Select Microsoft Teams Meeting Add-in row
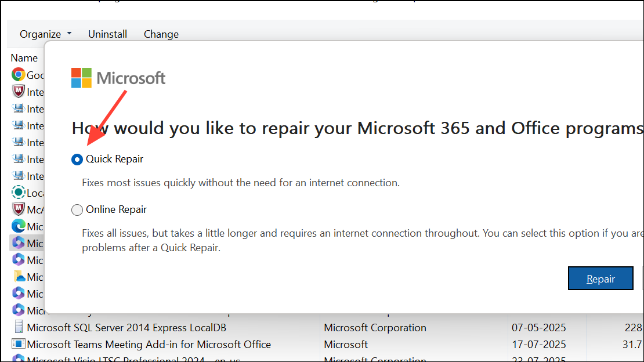 149,345
